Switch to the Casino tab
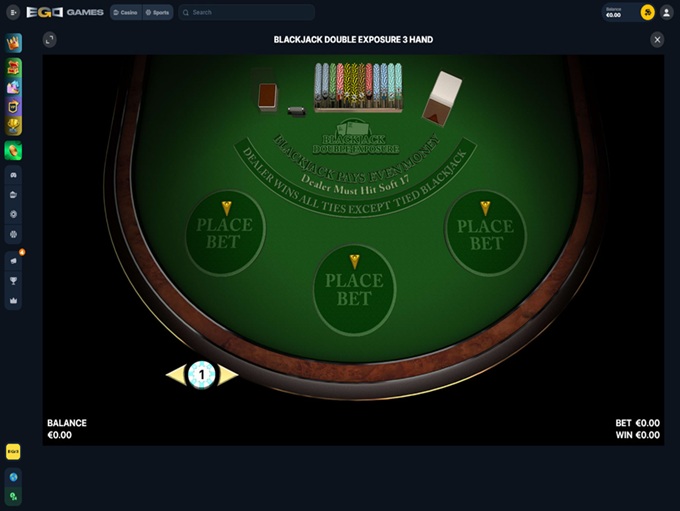This screenshot has width=680, height=511. (126, 13)
